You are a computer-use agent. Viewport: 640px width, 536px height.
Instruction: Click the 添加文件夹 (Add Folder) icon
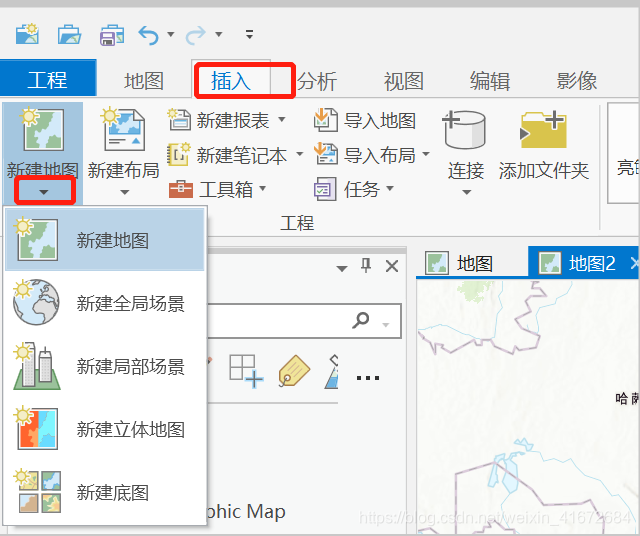click(x=543, y=132)
